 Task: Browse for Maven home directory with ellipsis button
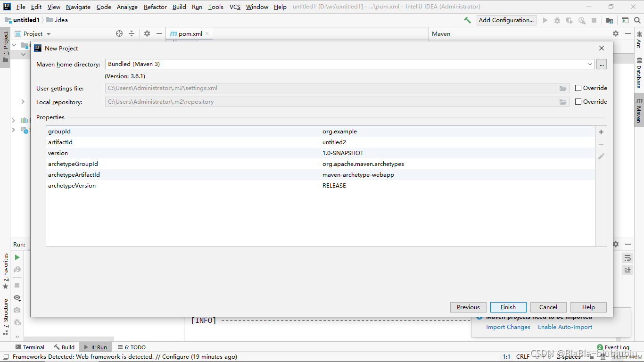point(601,64)
